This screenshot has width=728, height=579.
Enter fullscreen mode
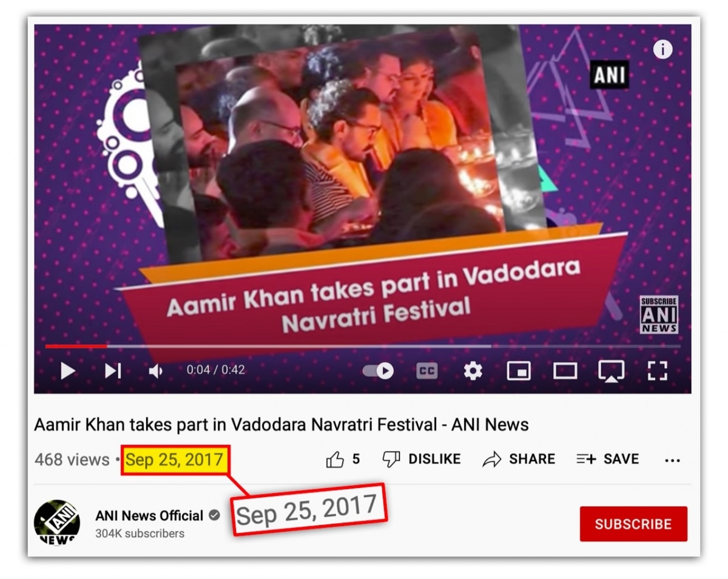(x=657, y=370)
